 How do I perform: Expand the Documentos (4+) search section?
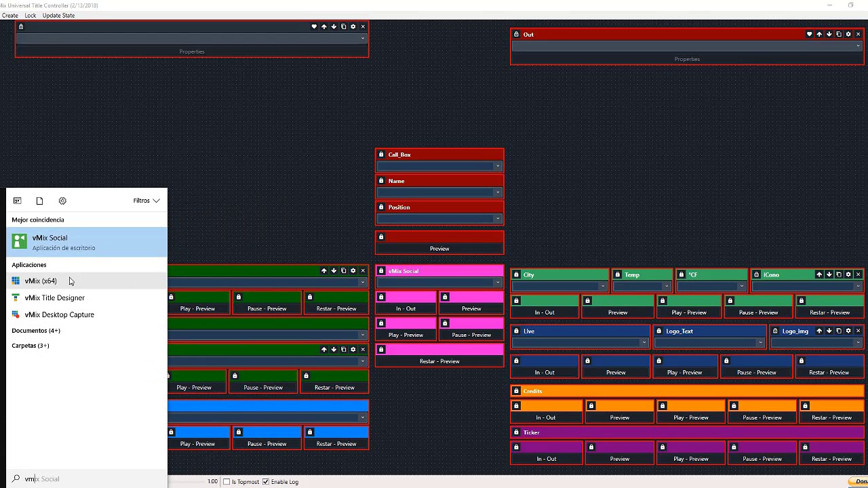(36, 331)
